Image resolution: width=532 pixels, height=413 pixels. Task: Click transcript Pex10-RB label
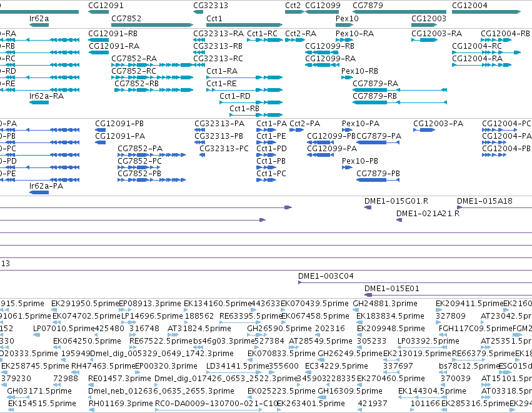(x=359, y=71)
